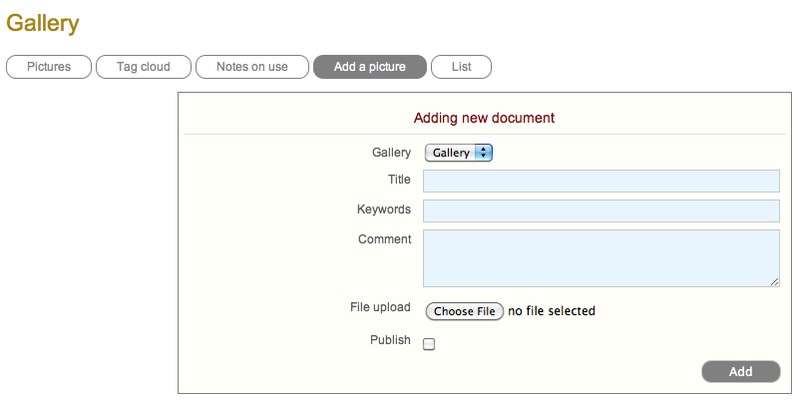Open the List tab
Screen dimensions: 800x401
461,67
